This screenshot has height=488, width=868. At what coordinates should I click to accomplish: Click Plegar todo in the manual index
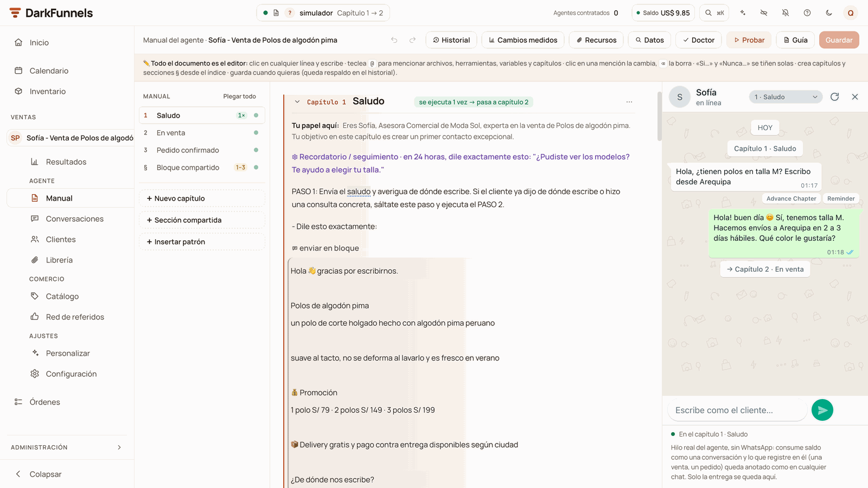239,97
